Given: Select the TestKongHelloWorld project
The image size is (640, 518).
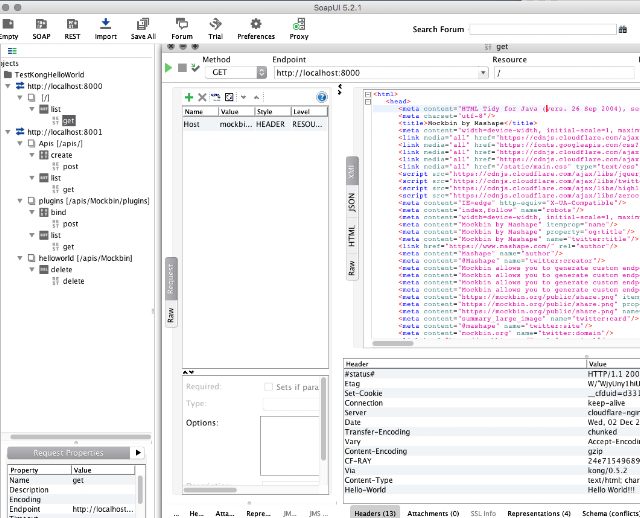Looking at the screenshot, I should (x=49, y=75).
